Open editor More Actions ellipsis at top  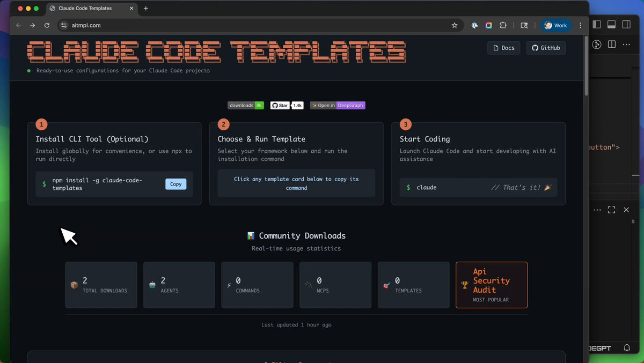[626, 45]
